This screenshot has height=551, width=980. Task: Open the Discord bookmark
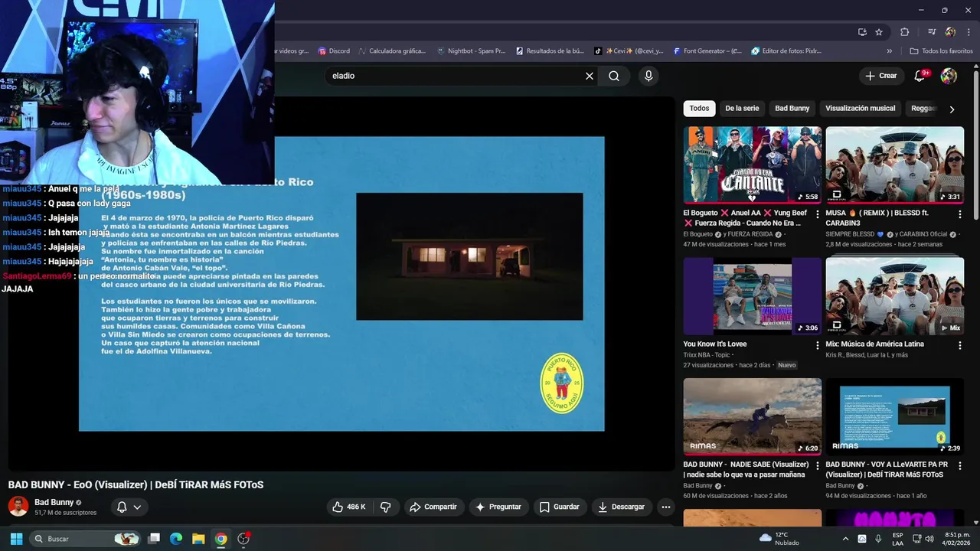[x=334, y=51]
